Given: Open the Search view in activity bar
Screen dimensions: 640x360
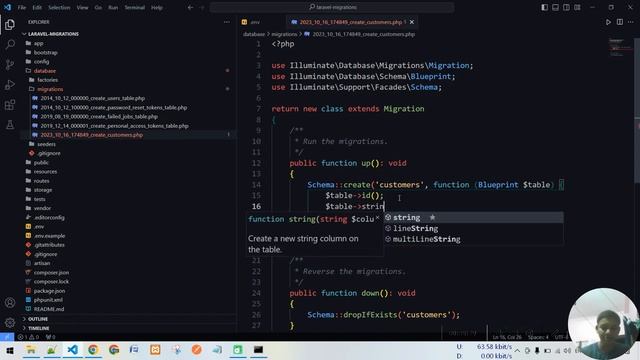Looking at the screenshot, I should [x=10, y=44].
